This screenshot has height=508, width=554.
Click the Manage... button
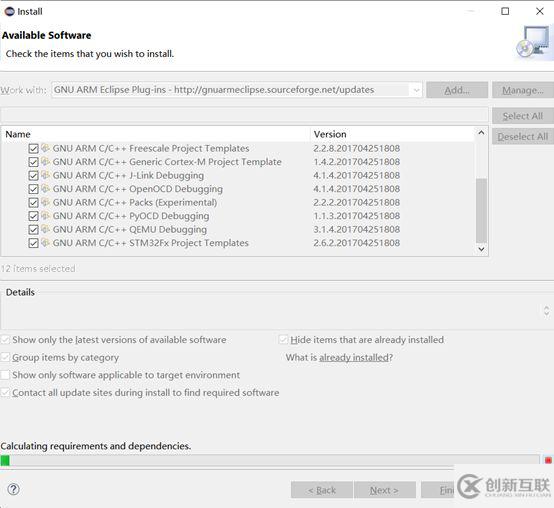(x=523, y=90)
